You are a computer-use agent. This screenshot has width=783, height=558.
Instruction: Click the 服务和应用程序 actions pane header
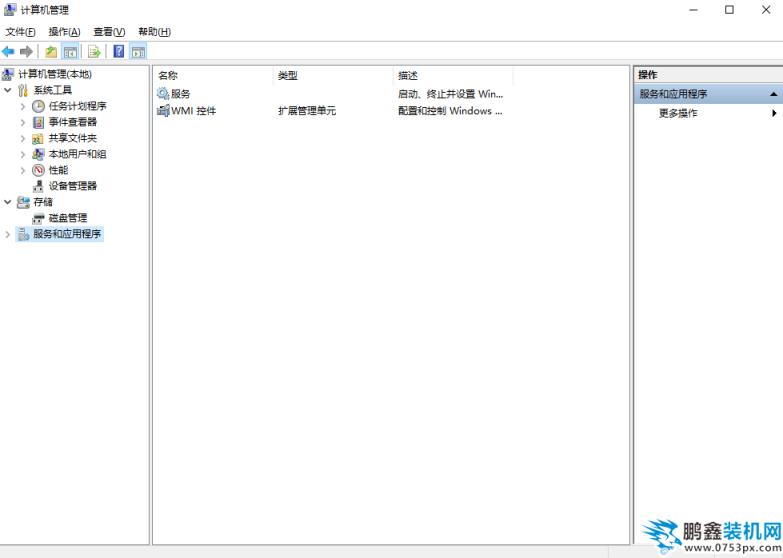pos(708,94)
